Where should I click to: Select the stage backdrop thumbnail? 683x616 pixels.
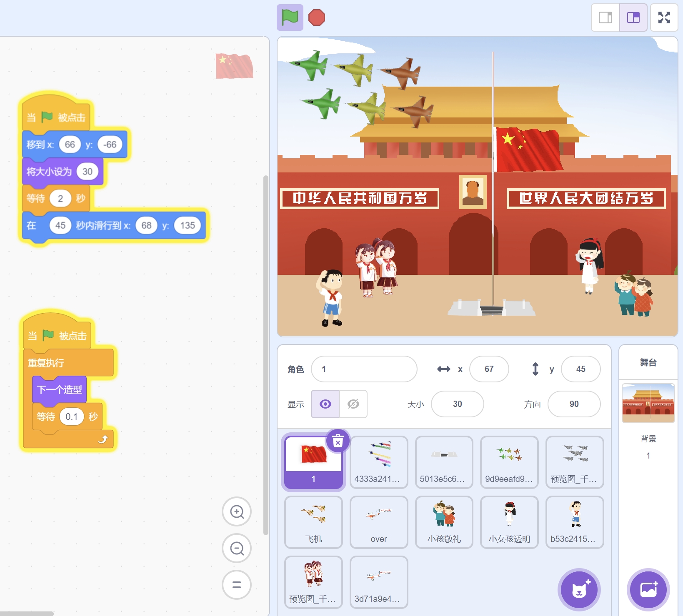648,403
